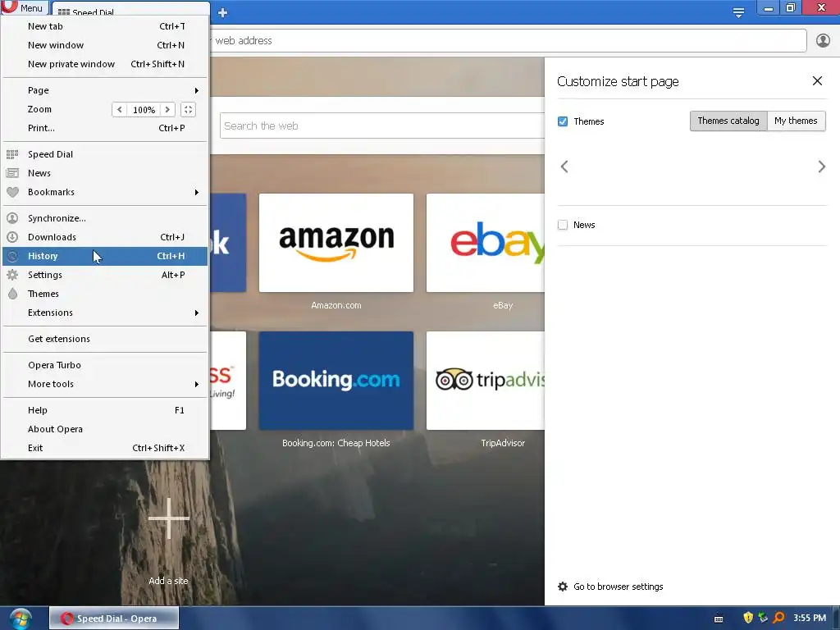Enable the News checkbox
Viewport: 840px width, 630px height.
click(x=563, y=225)
